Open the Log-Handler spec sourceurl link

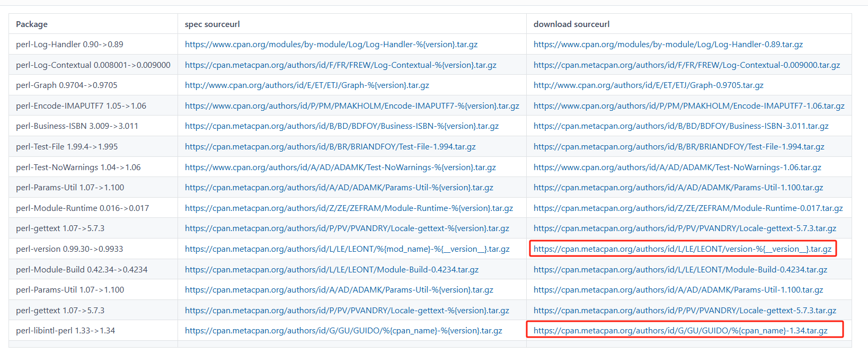(x=331, y=45)
